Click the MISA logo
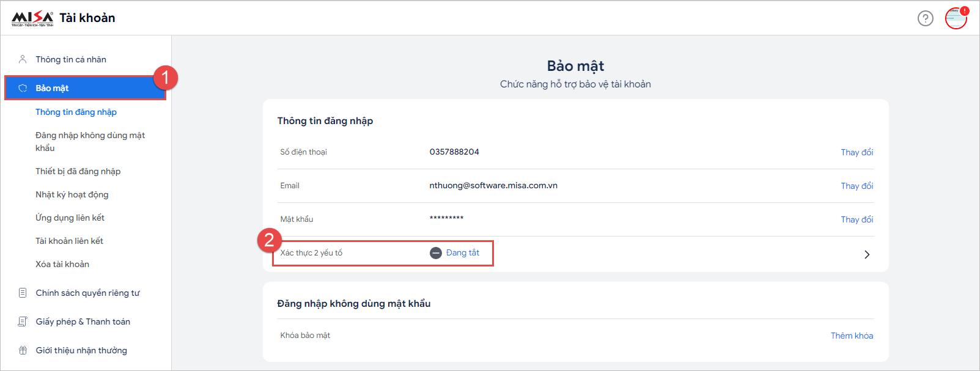The image size is (980, 371). (32, 18)
